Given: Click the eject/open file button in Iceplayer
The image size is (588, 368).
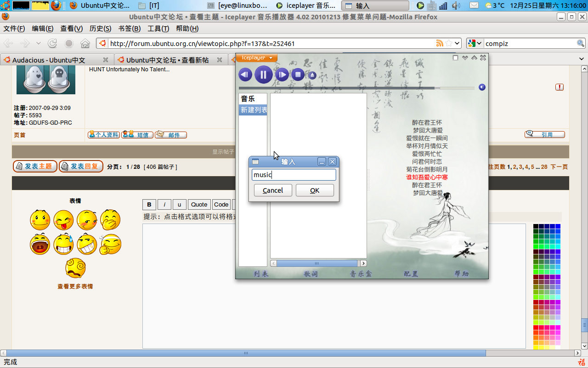Looking at the screenshot, I should click(312, 75).
